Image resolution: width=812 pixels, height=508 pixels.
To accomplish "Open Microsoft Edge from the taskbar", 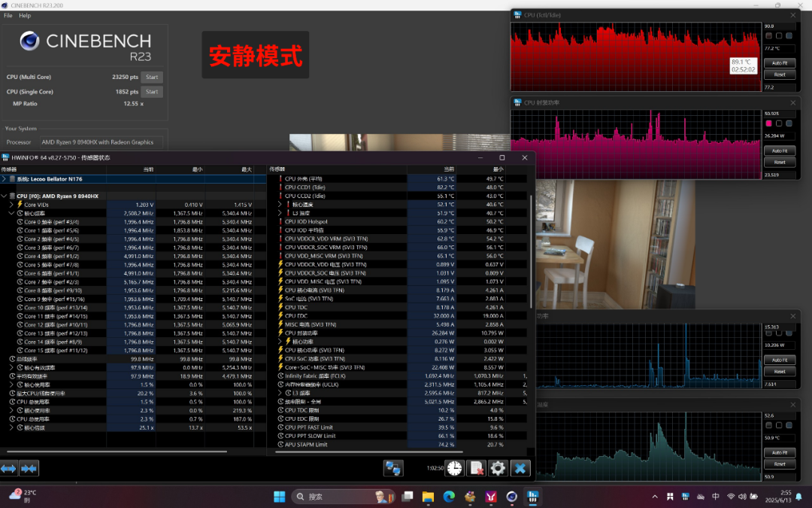I will [x=449, y=497].
